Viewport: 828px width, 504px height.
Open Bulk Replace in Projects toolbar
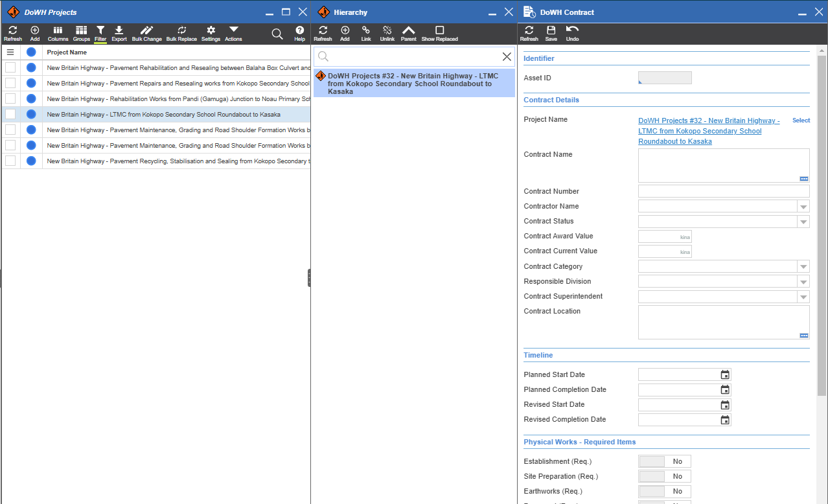click(181, 33)
